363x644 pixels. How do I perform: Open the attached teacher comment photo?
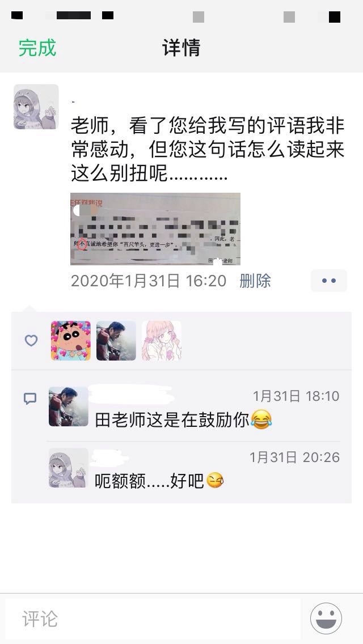pos(155,229)
